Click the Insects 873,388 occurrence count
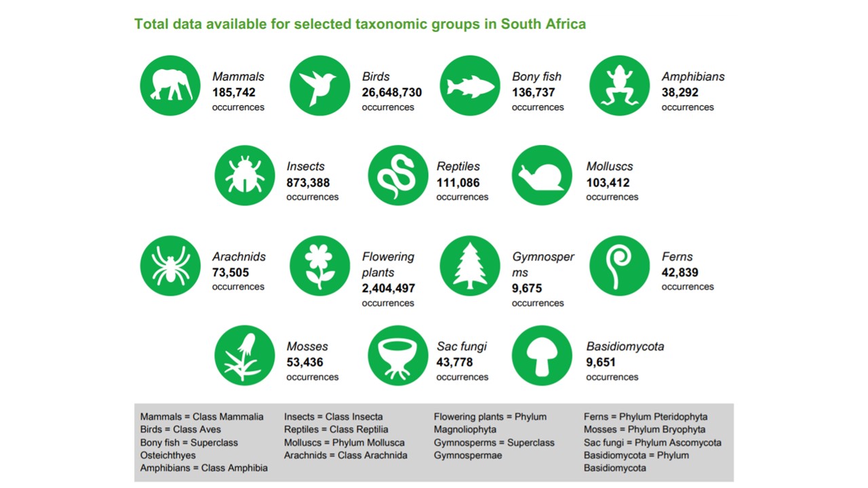 308,182
